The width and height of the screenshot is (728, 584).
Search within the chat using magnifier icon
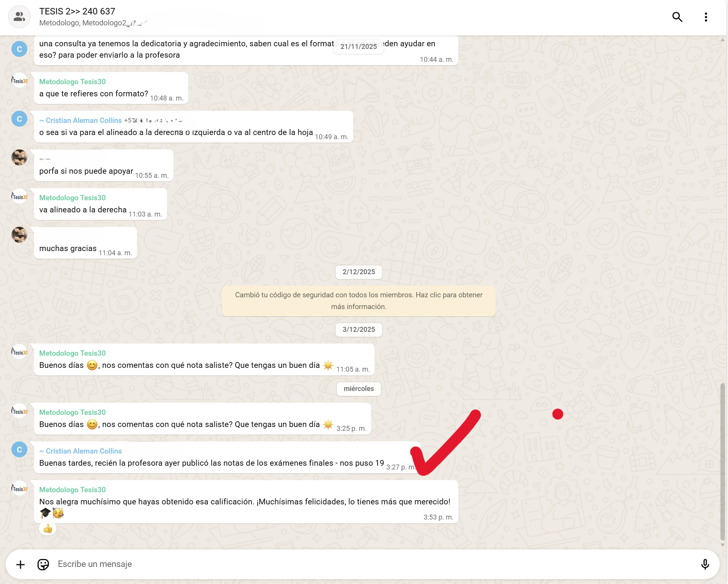tap(677, 17)
